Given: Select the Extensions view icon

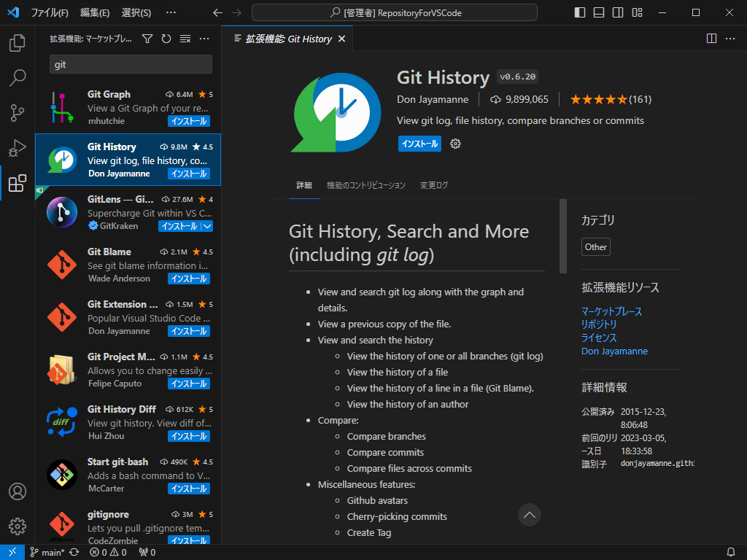Looking at the screenshot, I should pyautogui.click(x=18, y=183).
